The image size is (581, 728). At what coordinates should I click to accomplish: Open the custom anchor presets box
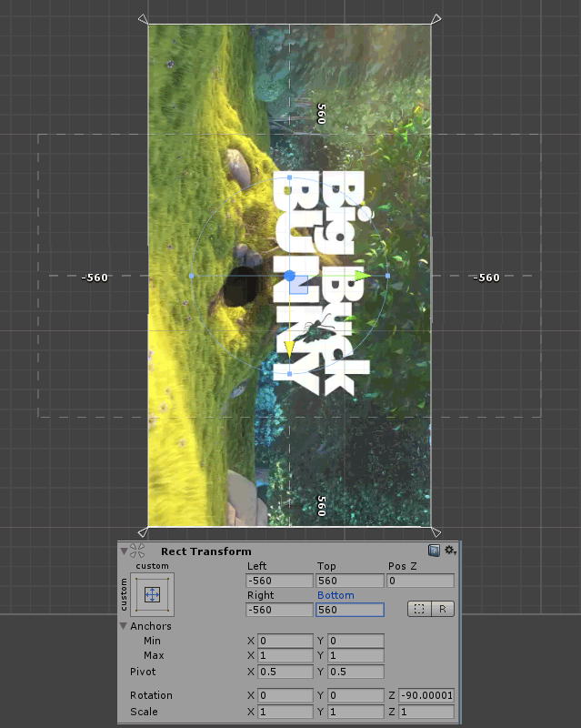[x=152, y=594]
